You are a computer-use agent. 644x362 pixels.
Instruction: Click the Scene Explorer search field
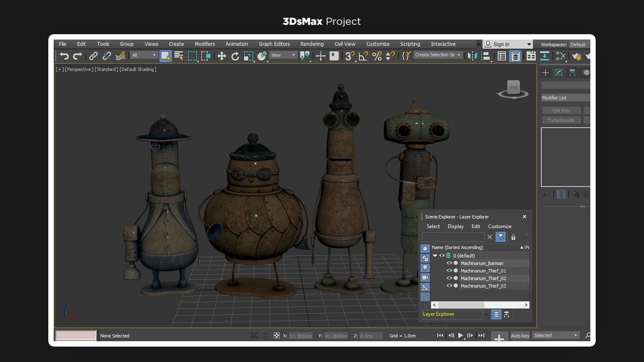(453, 237)
